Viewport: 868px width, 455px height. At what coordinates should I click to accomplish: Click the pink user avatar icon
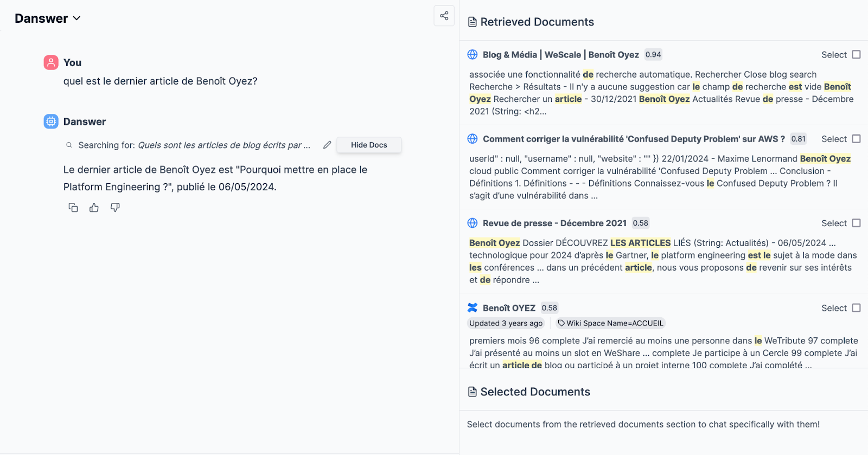click(51, 62)
